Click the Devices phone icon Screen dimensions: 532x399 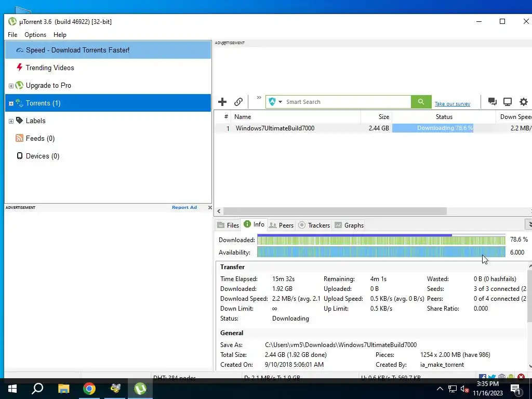(x=20, y=156)
